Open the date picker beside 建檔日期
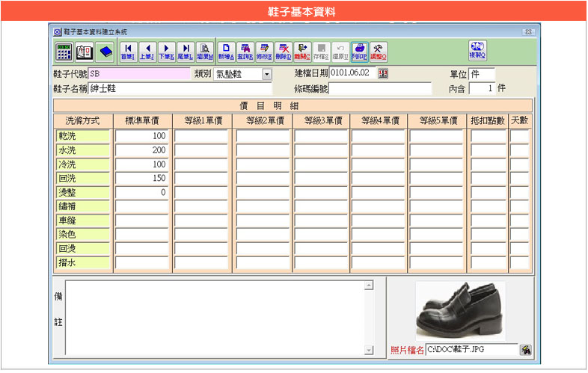This screenshot has width=588, height=373. click(384, 73)
